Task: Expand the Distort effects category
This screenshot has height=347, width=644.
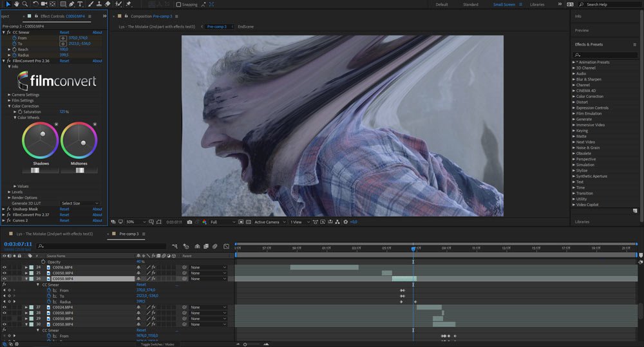Action: click(582, 102)
